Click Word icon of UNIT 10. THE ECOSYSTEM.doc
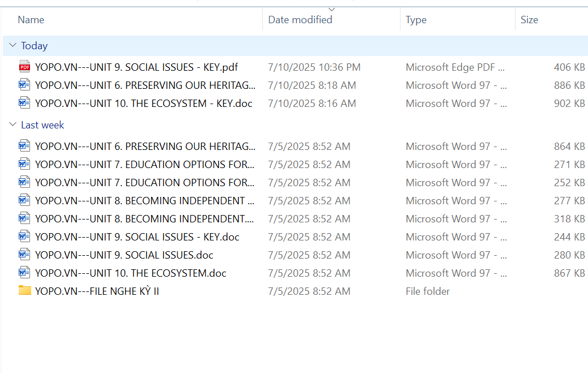The height and width of the screenshot is (374, 588). [x=24, y=273]
